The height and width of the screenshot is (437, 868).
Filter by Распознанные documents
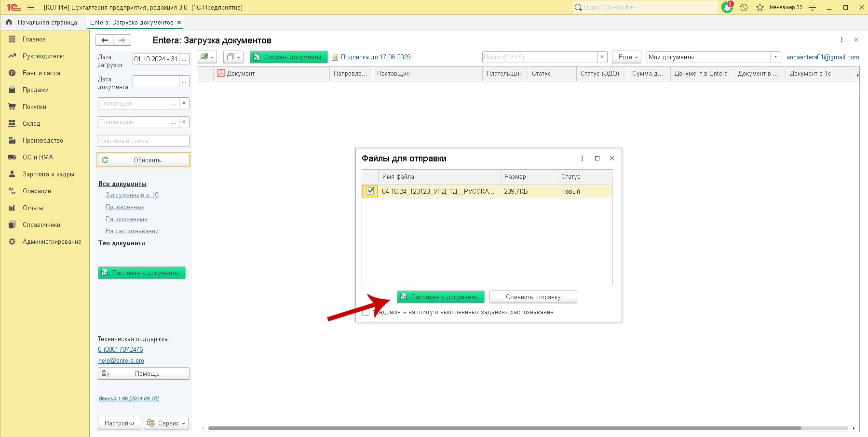click(x=126, y=219)
